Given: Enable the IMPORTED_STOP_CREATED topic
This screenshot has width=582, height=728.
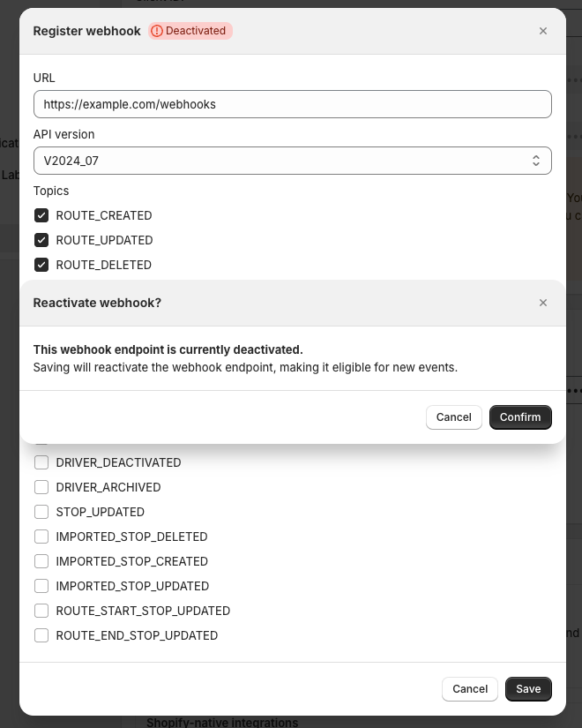Looking at the screenshot, I should [x=41, y=561].
